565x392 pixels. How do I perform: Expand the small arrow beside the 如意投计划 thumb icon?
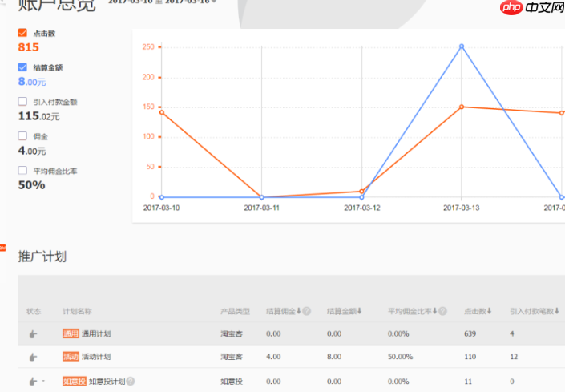43,381
